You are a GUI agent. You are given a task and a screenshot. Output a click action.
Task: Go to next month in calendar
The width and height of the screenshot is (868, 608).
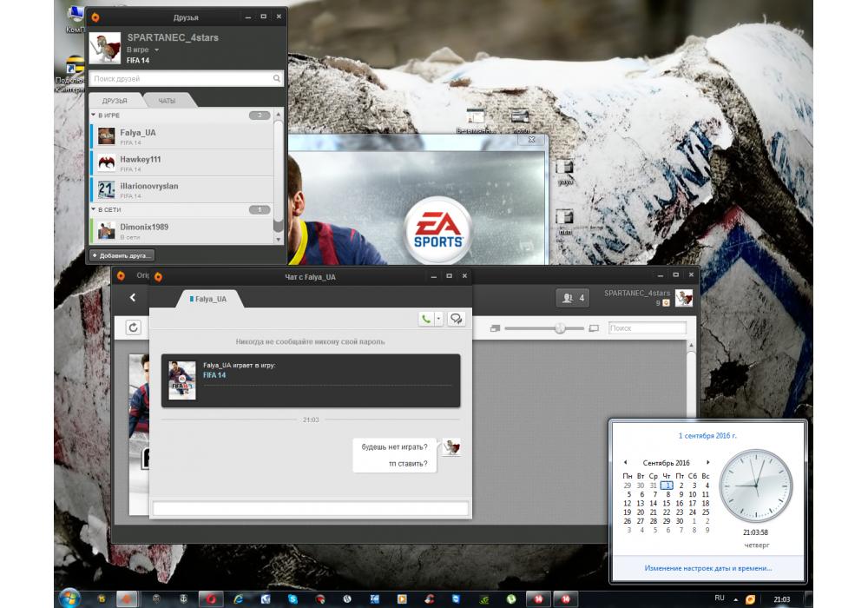707,462
